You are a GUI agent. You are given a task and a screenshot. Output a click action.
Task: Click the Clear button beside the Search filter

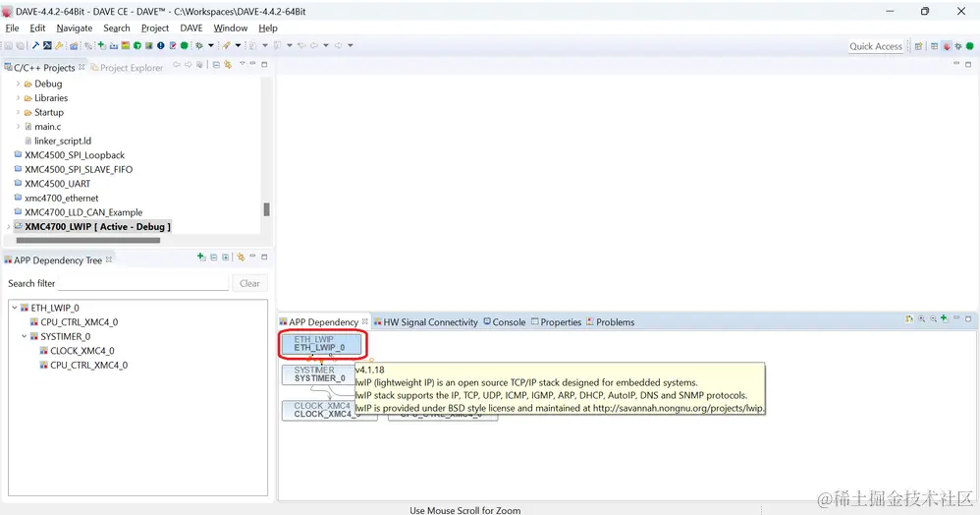click(x=249, y=283)
